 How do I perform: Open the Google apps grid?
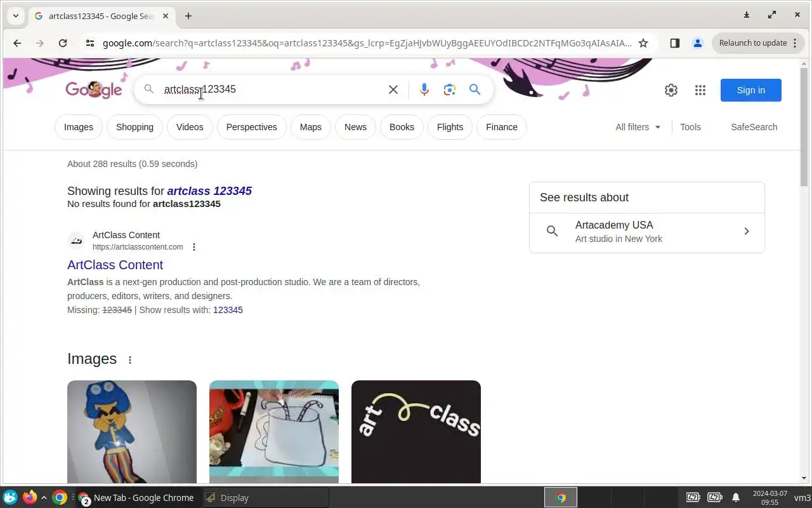tap(700, 90)
